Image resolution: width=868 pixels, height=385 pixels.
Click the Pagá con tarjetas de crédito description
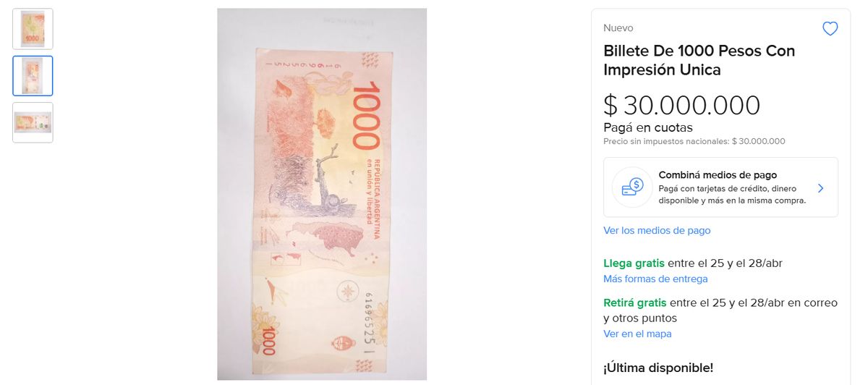(x=732, y=195)
